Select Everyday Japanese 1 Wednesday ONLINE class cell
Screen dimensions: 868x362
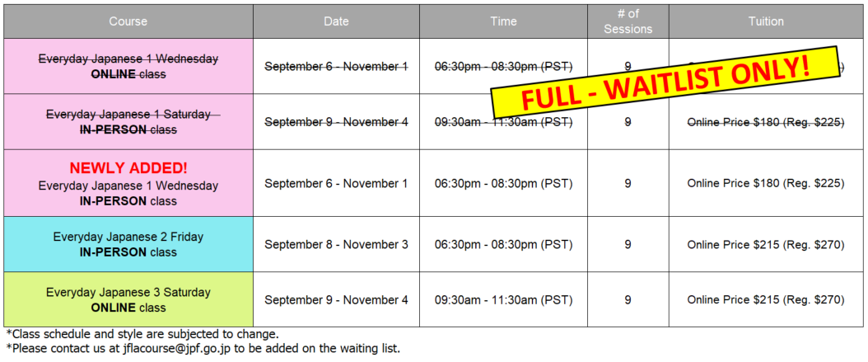(x=128, y=66)
